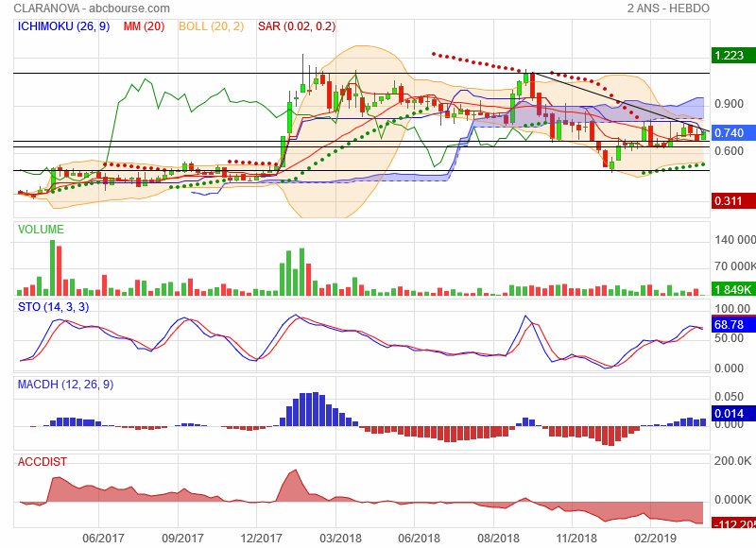Screen dimensions: 756x548
Task: Click the ACCDIST panel label
Action: coord(42,462)
